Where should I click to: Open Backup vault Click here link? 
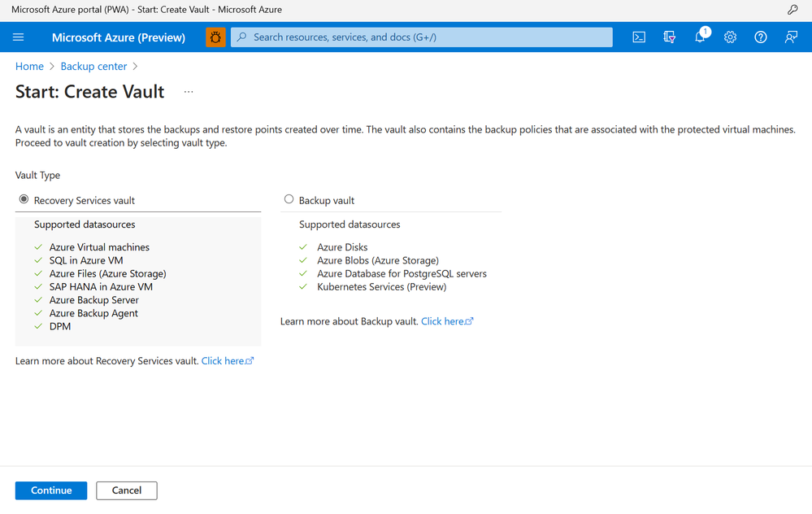coord(447,321)
